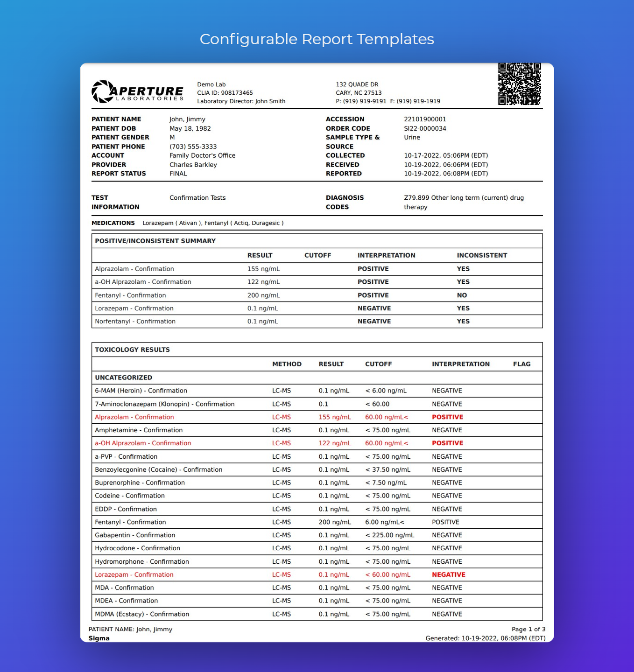Click the Hydrocodone - Confirmation row
Viewport: 634px width, 672px height.
317,548
